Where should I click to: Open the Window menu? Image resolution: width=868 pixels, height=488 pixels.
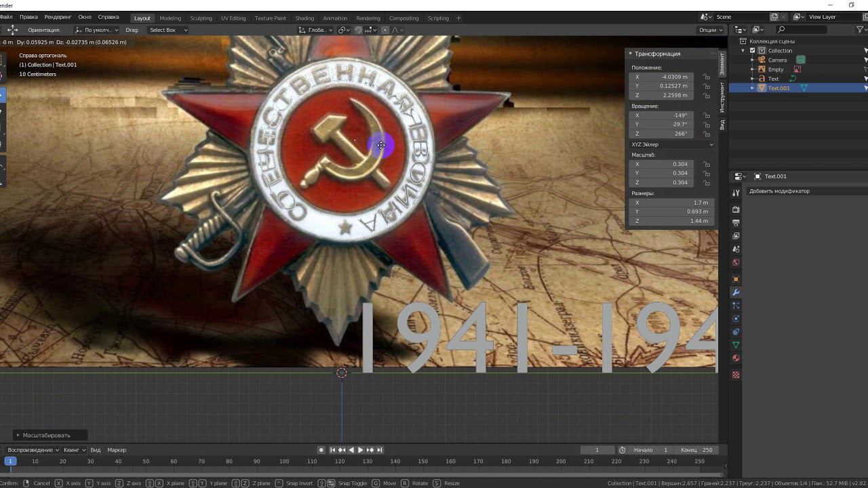tap(85, 17)
